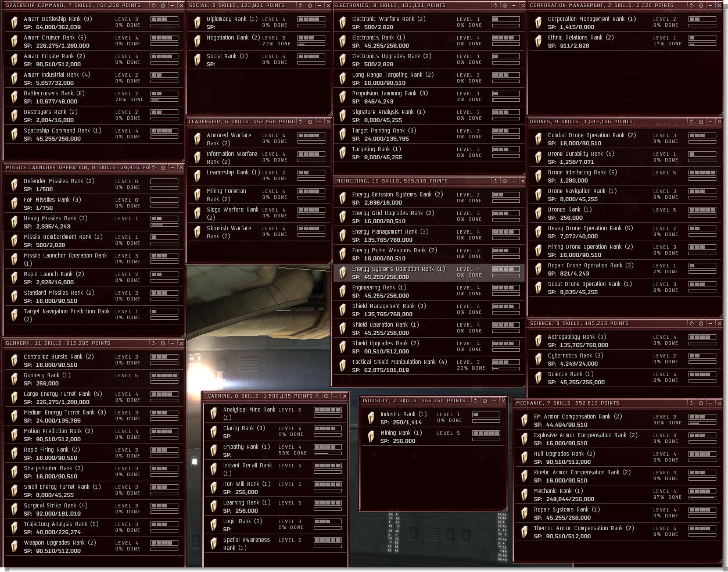Click the Armored Warfare skill book icon
Screen dimensions: 728x572
pos(197,139)
